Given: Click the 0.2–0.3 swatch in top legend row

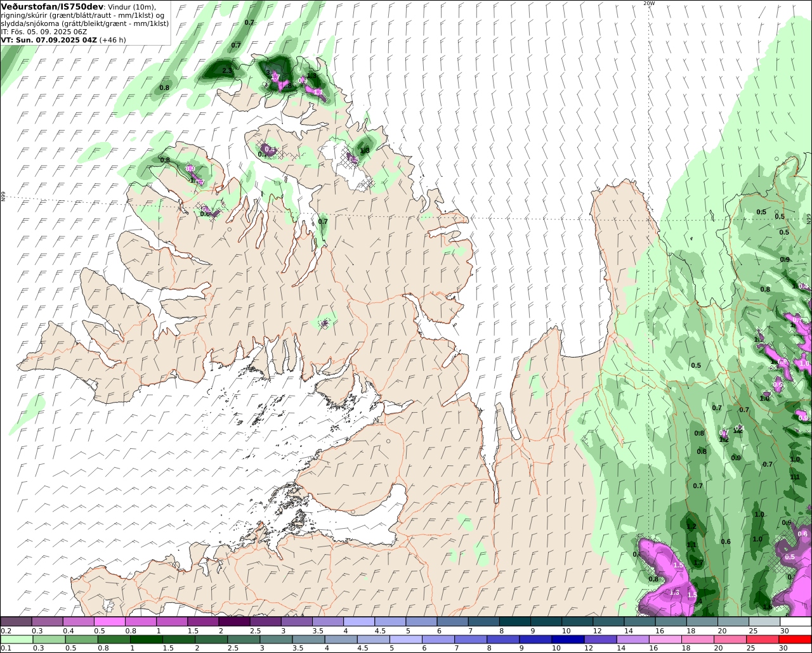Looking at the screenshot, I should coord(16,622).
